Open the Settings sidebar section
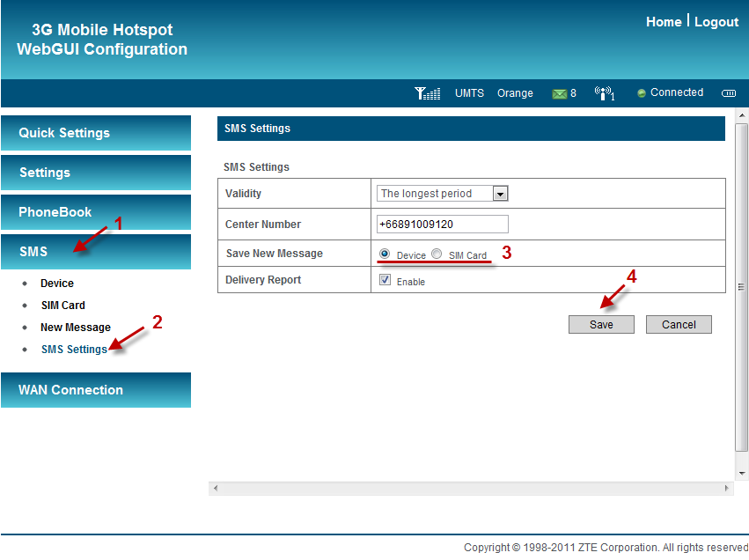Viewport: 749px width, 560px height. coord(95,173)
